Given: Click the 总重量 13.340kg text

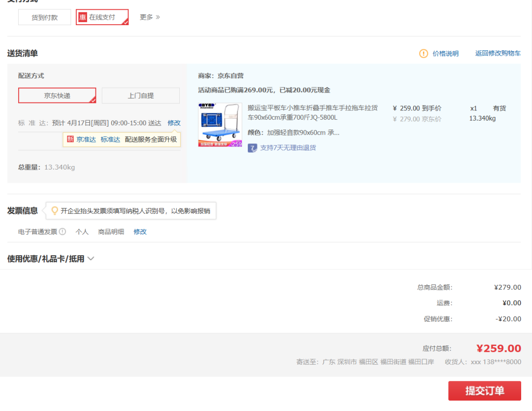Looking at the screenshot, I should tap(46, 168).
